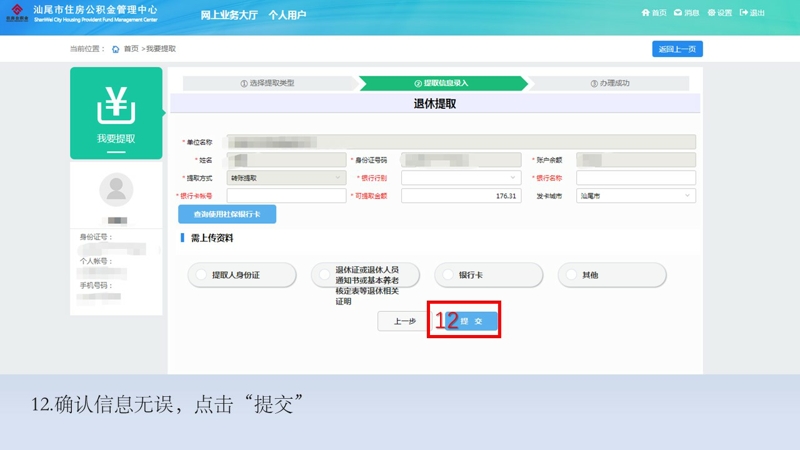Click the breadcrumb home icon

116,49
